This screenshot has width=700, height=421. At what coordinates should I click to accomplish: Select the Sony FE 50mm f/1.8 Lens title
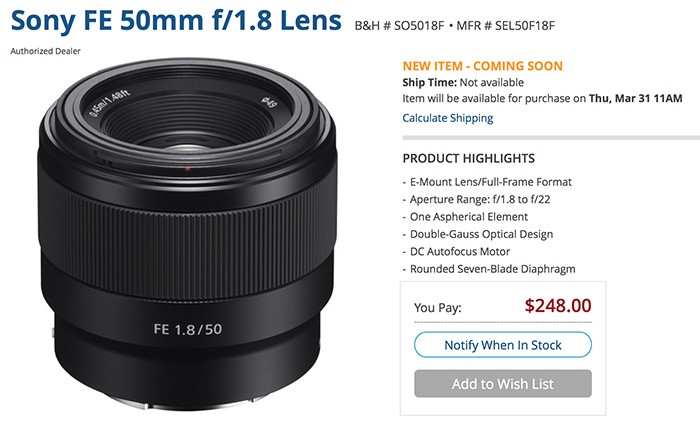coord(176,21)
